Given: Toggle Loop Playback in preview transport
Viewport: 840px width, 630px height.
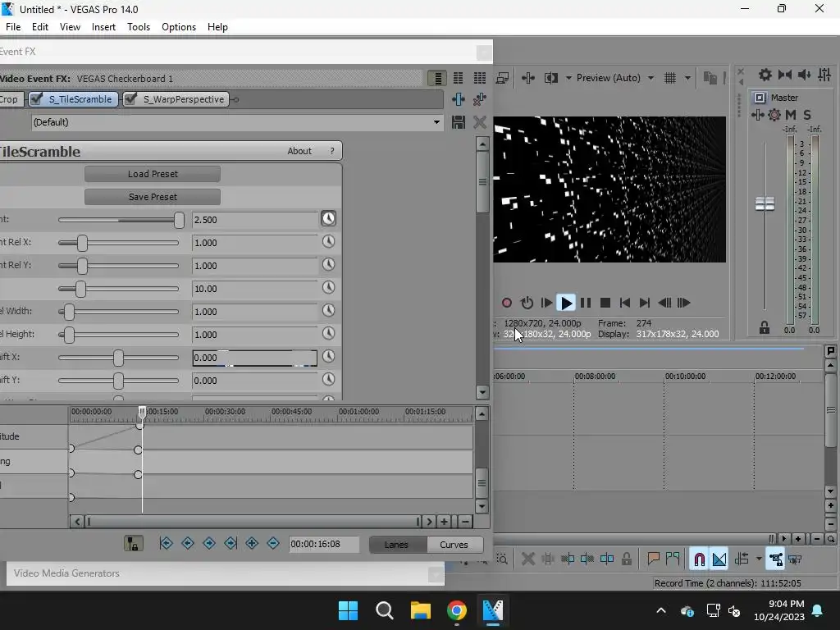Looking at the screenshot, I should coord(527,303).
